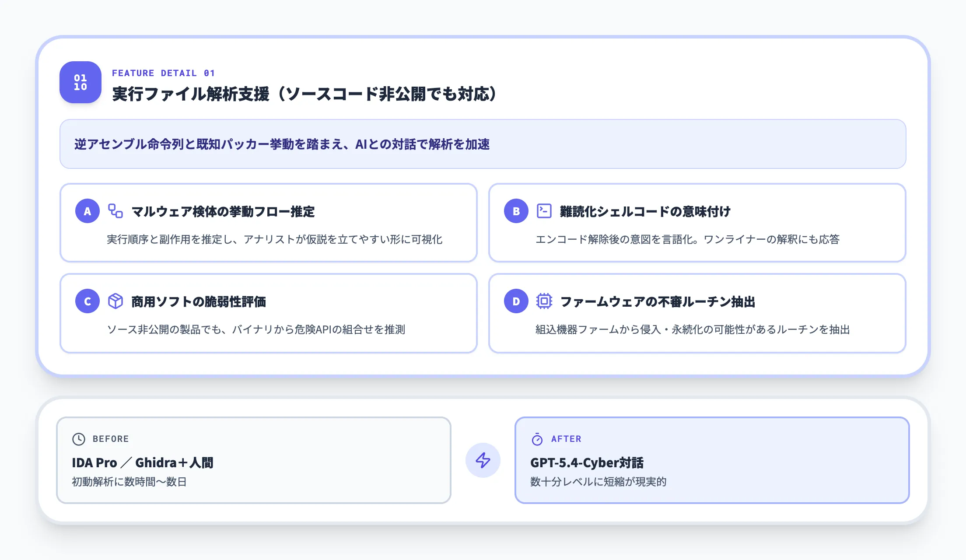Viewport: 966px width, 560px height.
Task: Click the chip icon next to ファームウェアの不審ルーチン抽出
Action: [544, 301]
